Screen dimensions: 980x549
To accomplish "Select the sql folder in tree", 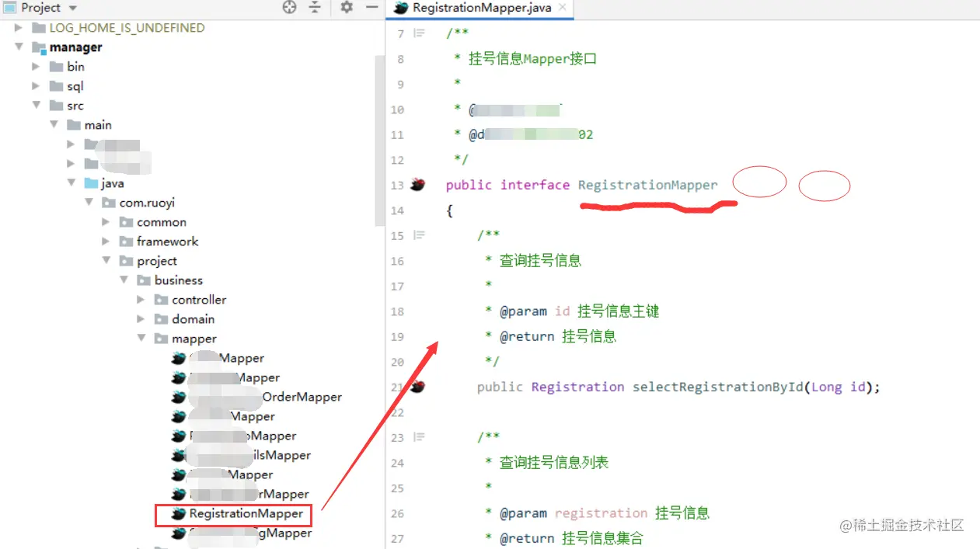I will 75,86.
